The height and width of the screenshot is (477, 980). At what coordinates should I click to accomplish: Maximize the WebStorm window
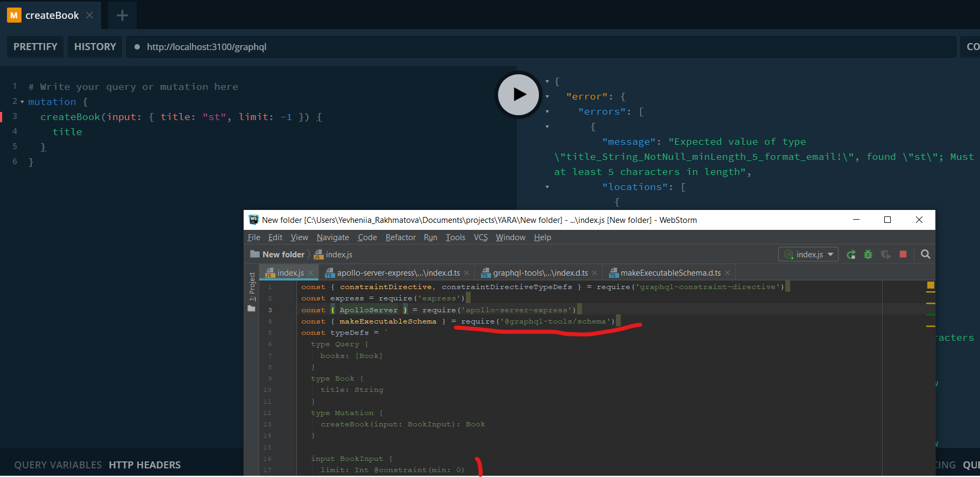point(887,220)
